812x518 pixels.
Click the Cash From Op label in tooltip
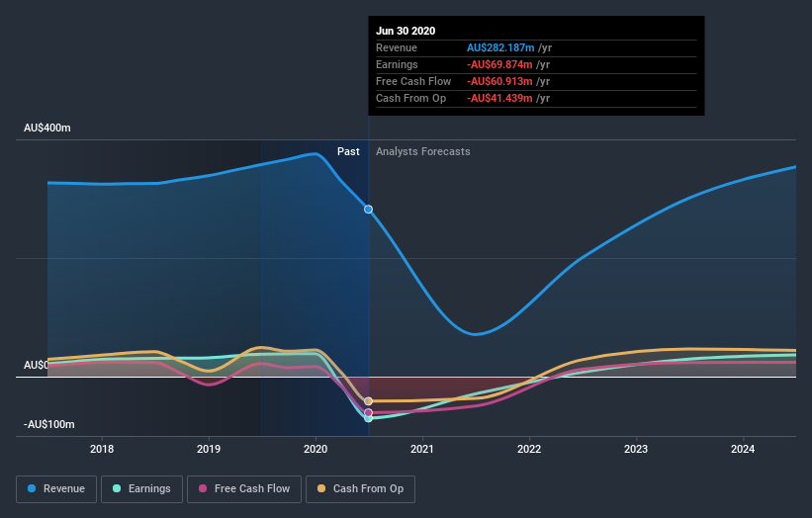(410, 98)
